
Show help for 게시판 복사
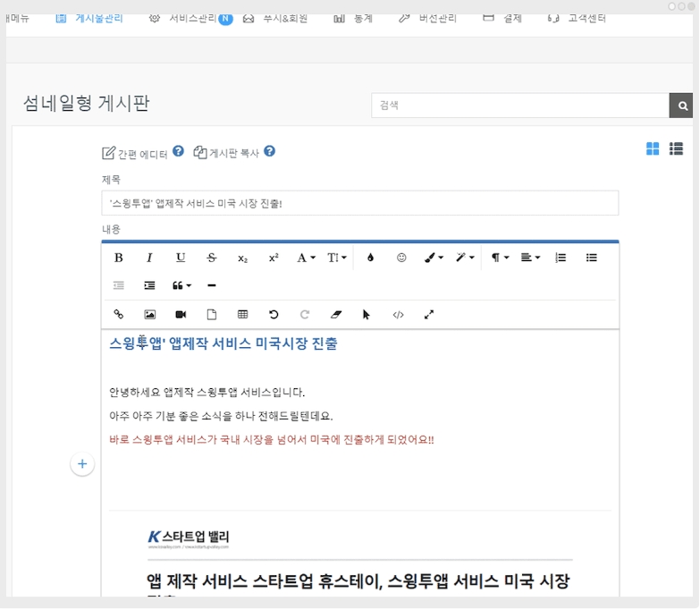coord(270,151)
